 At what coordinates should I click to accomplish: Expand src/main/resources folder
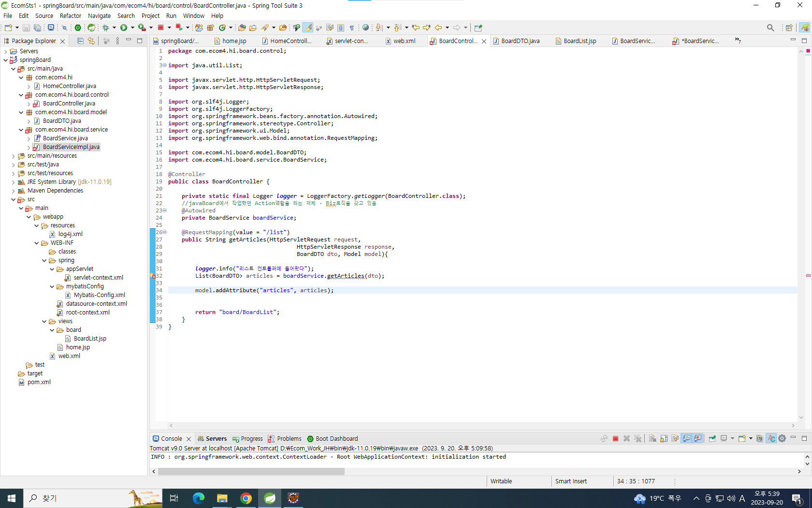[13, 156]
